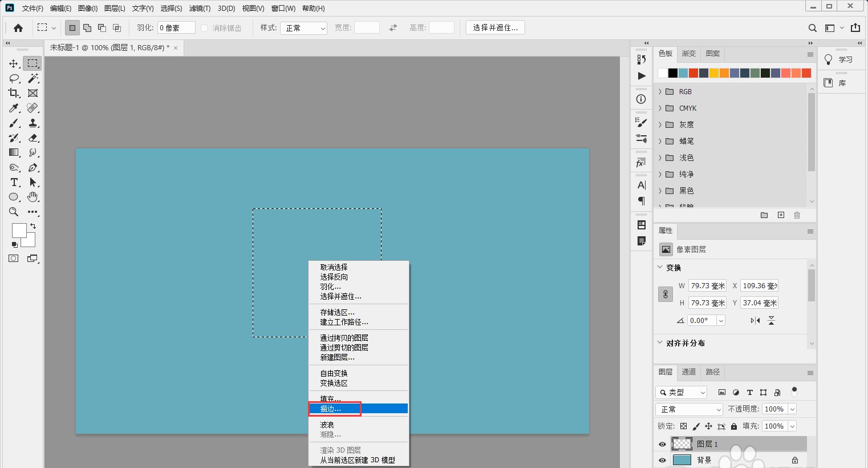This screenshot has height=468, width=868.
Task: Select the Eyedropper tool
Action: tap(14, 108)
